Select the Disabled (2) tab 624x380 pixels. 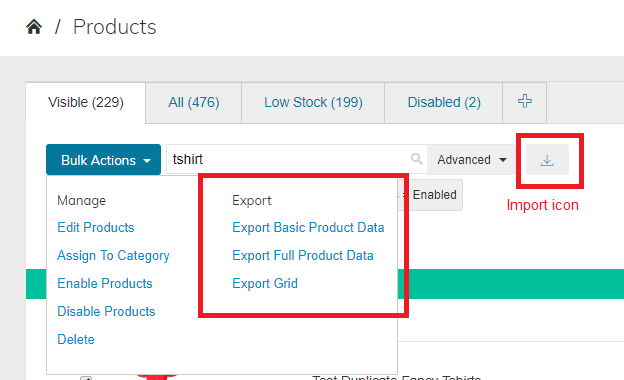point(444,103)
